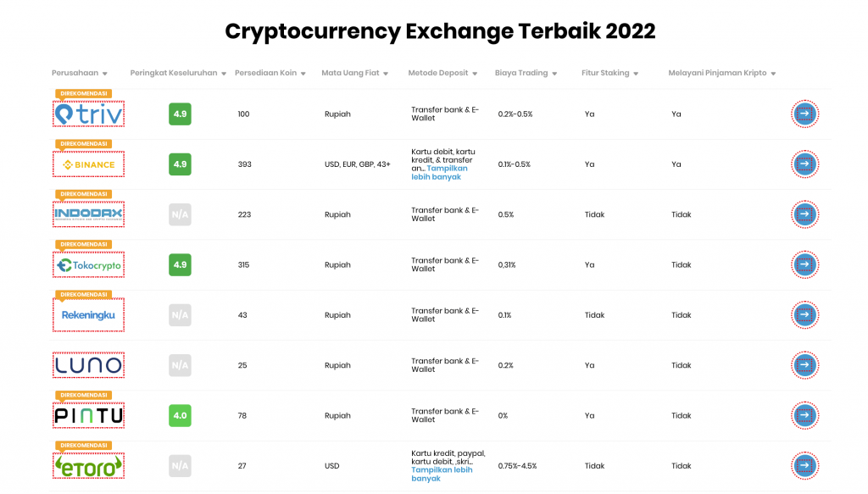Go to Binance via its arrow button

point(805,164)
